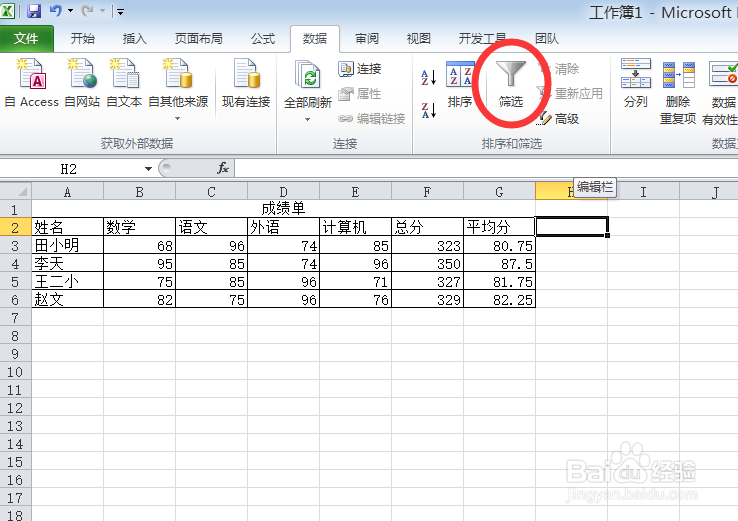
Task: Select row 7 header
Action: pos(15,317)
